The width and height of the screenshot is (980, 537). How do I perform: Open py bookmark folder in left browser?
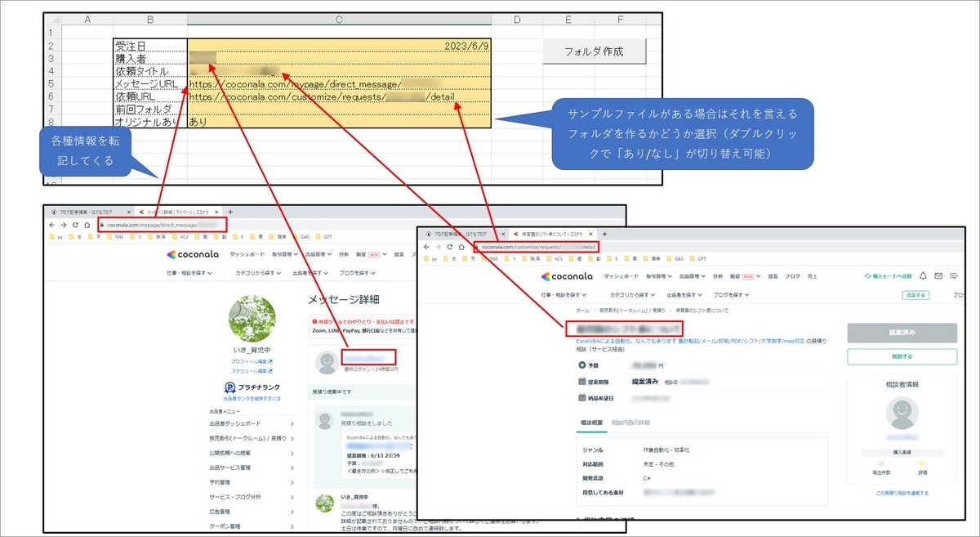tap(56, 235)
